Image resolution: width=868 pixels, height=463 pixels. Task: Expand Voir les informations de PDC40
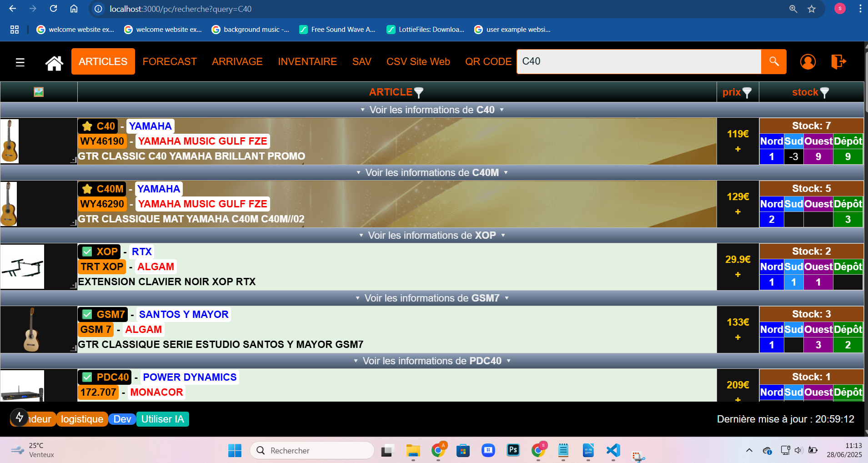[x=431, y=361]
